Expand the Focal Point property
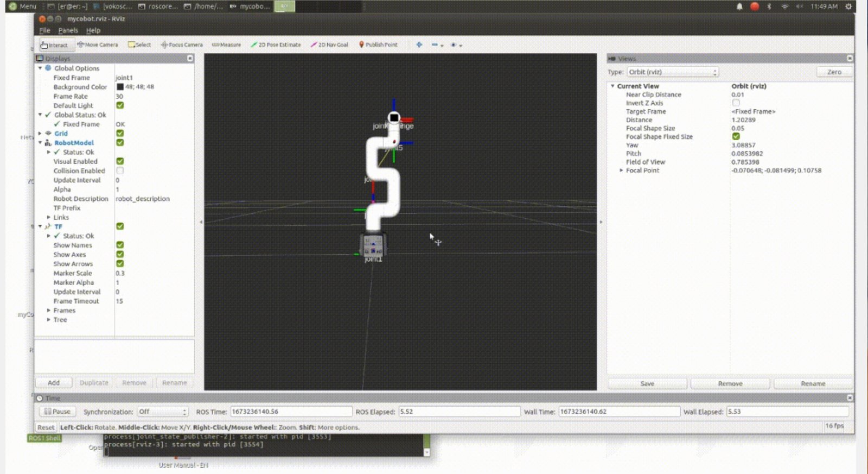The image size is (868, 474). (x=621, y=170)
